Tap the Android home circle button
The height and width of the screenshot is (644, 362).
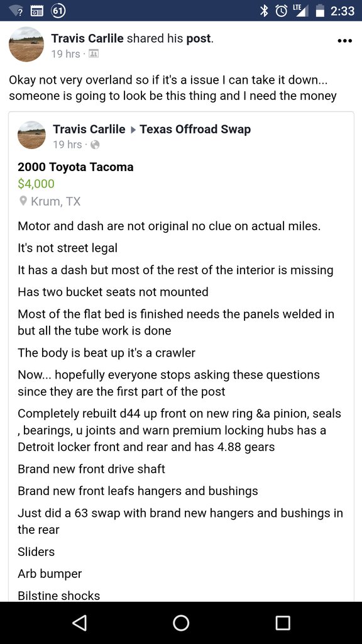click(x=181, y=623)
